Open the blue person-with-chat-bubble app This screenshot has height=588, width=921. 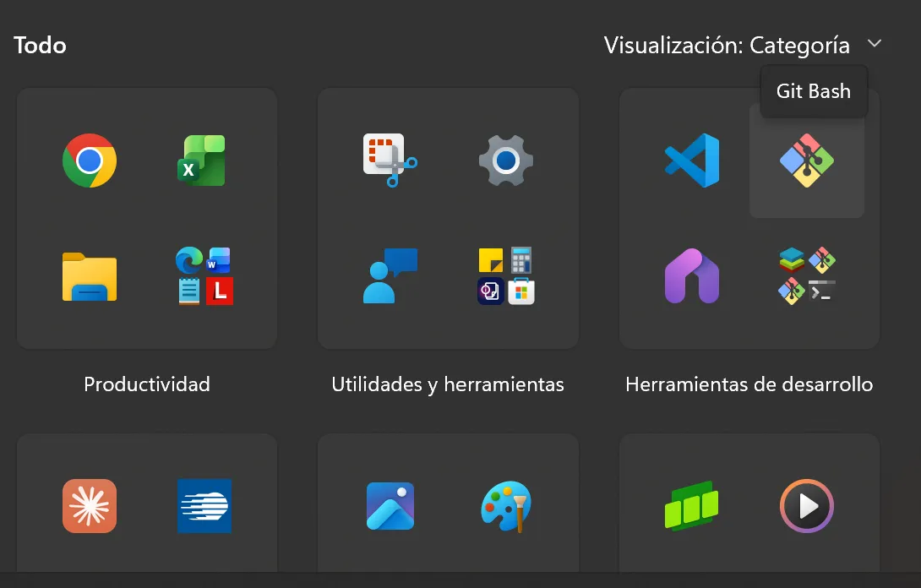coord(390,275)
